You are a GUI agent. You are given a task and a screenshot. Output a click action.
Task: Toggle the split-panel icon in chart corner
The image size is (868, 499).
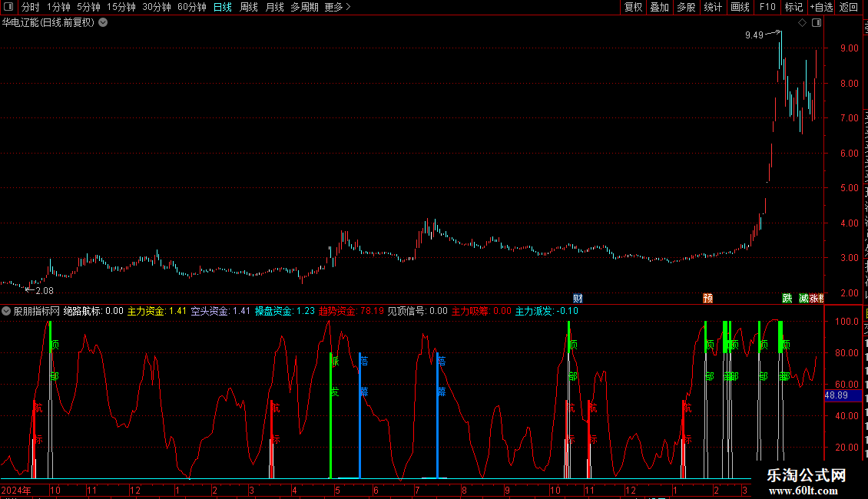[x=817, y=23]
